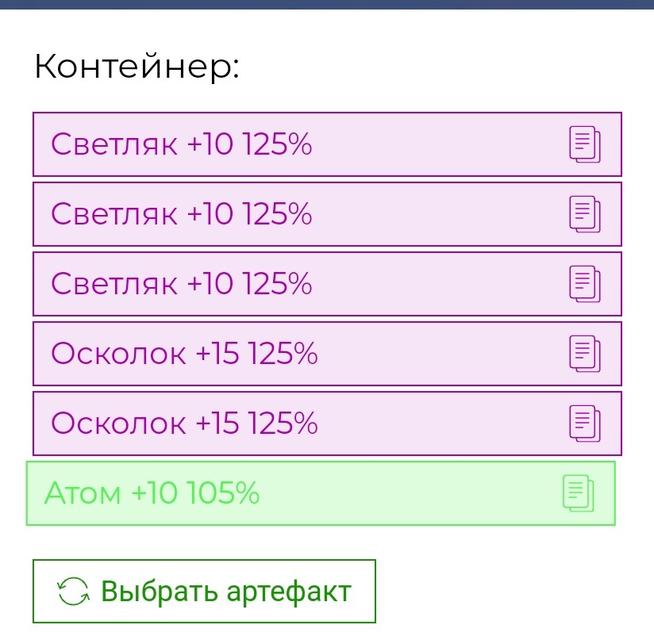Select the second Светляк +10 125% item
The width and height of the screenshot is (654, 644).
(x=328, y=214)
